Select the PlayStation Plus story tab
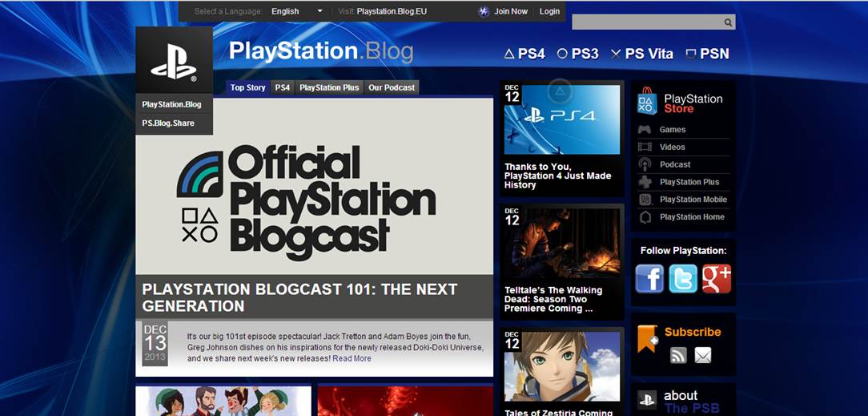 (329, 87)
